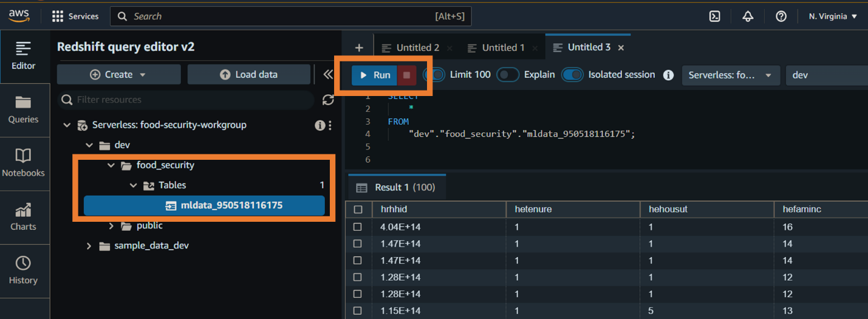Stop the running query

click(x=407, y=75)
